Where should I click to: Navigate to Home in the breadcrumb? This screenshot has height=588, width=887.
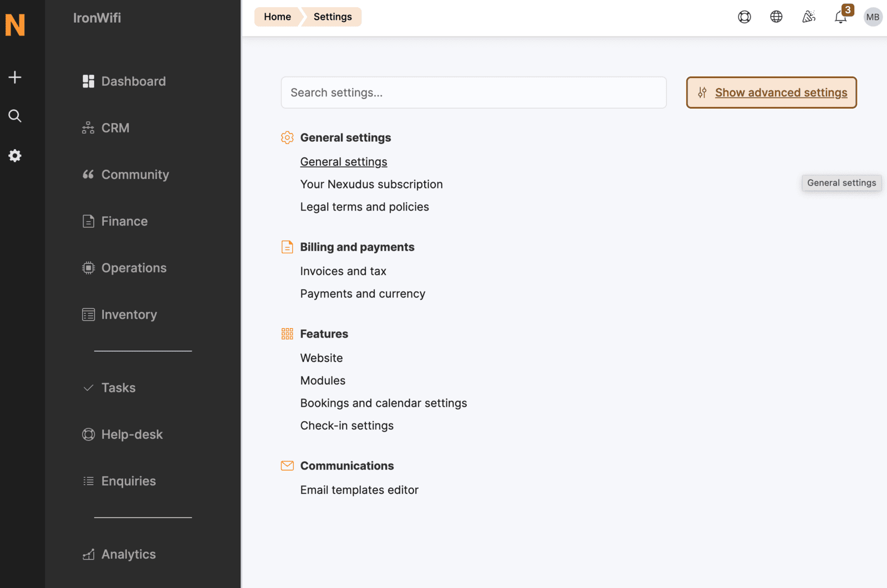click(277, 17)
